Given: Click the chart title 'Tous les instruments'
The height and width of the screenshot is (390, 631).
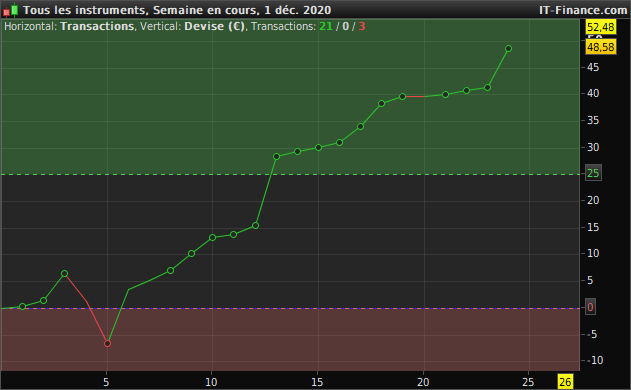Looking at the screenshot, I should [86, 10].
